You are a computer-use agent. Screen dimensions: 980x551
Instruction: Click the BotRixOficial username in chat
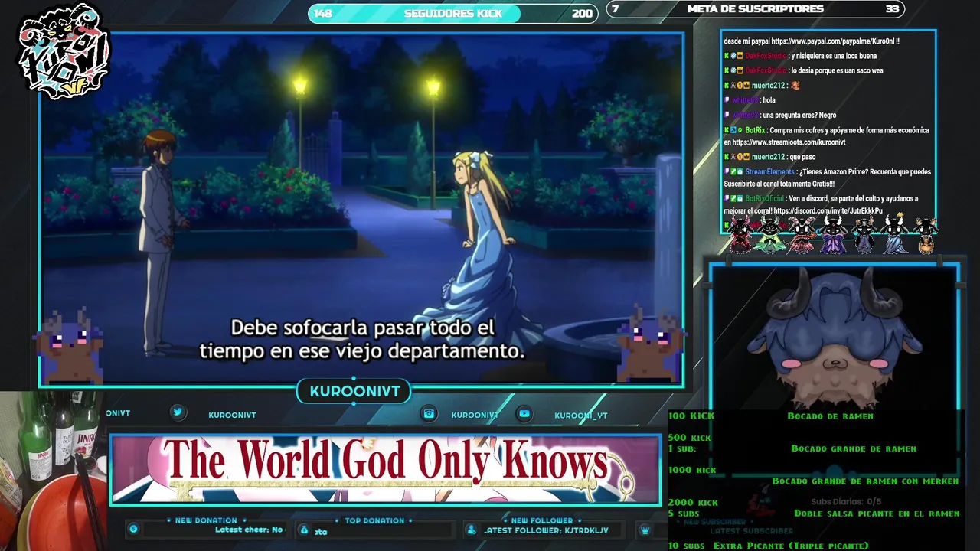click(x=765, y=199)
